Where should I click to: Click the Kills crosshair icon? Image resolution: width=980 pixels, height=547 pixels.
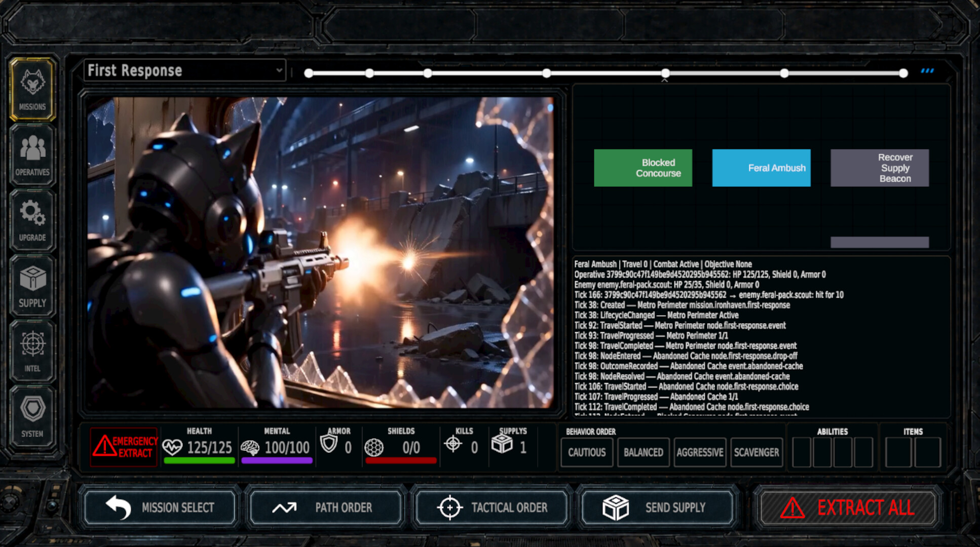tap(453, 444)
